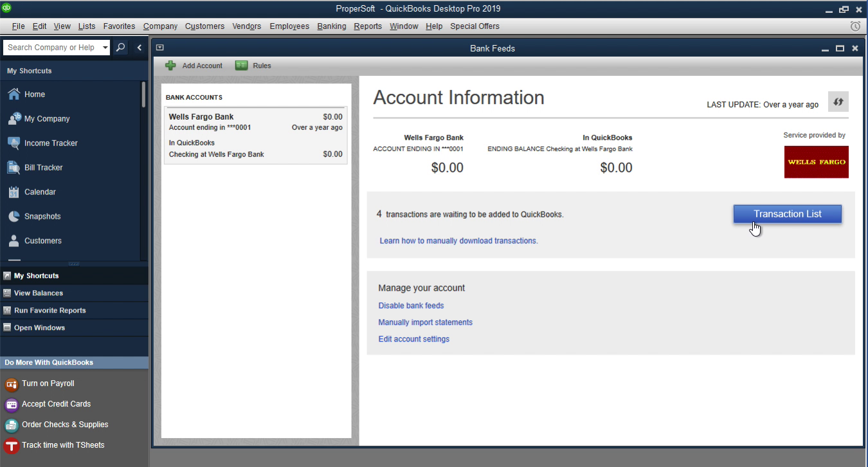Click the Track time with TSheets label

click(x=63, y=445)
